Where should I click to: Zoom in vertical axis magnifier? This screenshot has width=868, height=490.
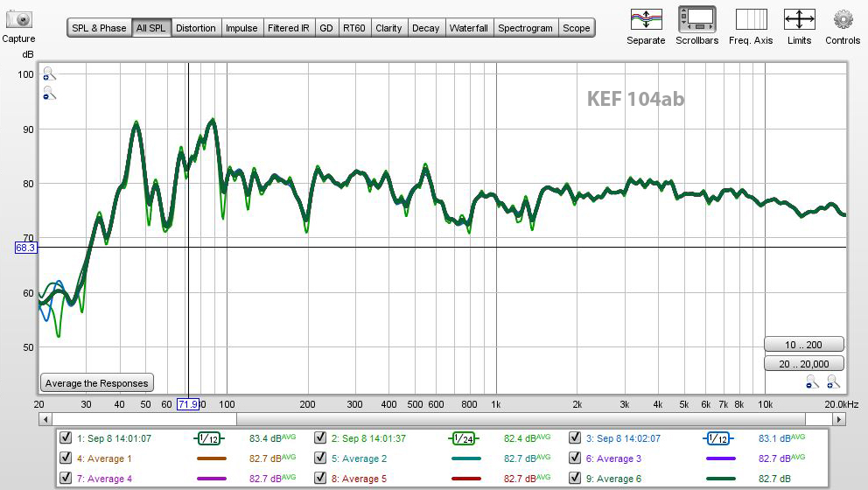pyautogui.click(x=49, y=73)
